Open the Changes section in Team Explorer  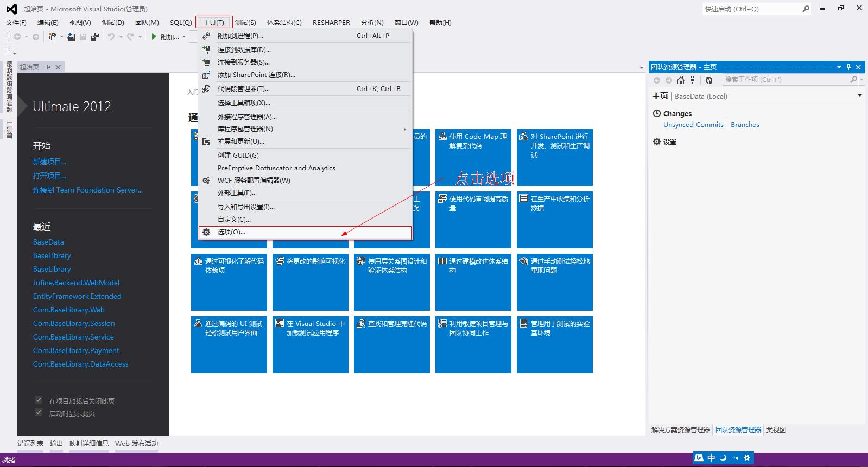(x=677, y=113)
